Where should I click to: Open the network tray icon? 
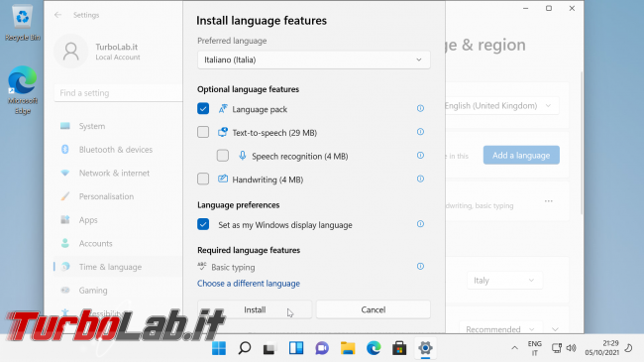coord(557,348)
